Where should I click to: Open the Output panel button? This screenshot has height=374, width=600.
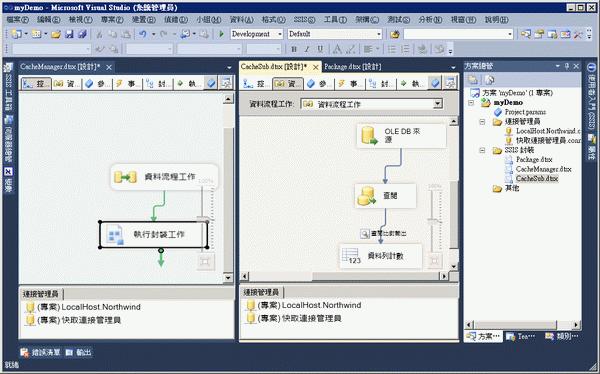point(79,353)
